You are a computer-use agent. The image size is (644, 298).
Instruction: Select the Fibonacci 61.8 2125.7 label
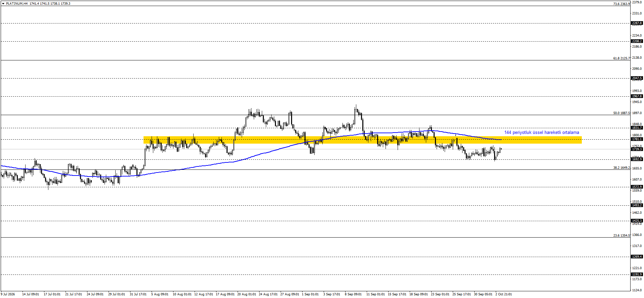coord(621,58)
